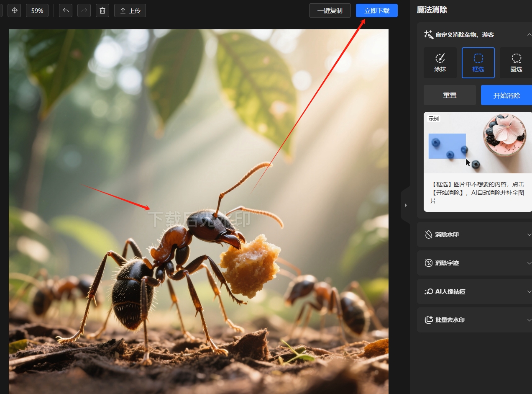Image resolution: width=532 pixels, height=394 pixels.
Task: Click the 消除字迹 text removal icon
Action: [x=429, y=263]
